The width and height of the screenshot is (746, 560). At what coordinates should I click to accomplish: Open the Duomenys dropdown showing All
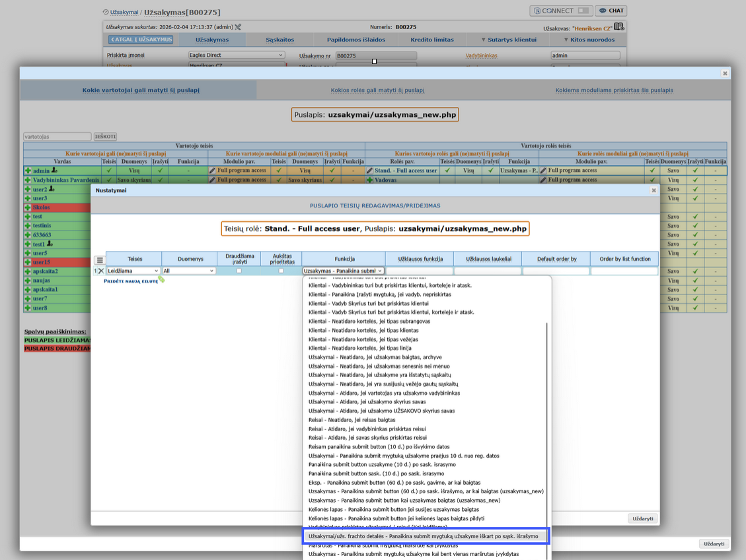[x=189, y=271]
